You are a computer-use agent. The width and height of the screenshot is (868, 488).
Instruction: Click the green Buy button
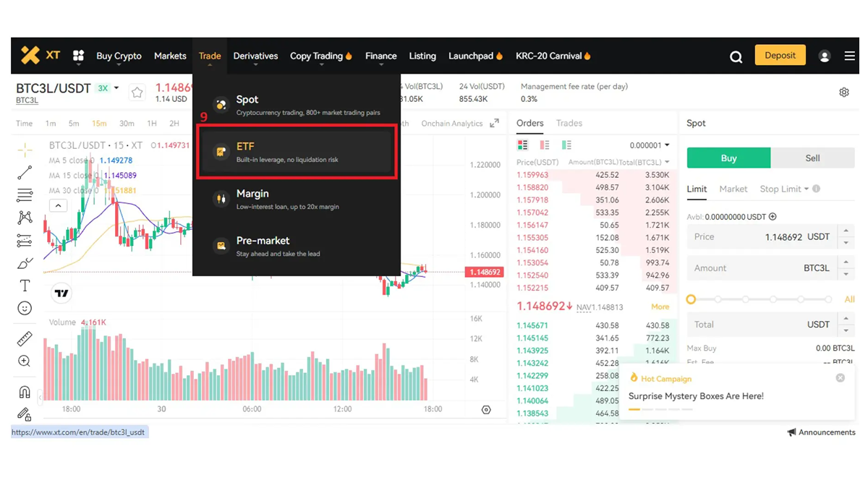728,158
